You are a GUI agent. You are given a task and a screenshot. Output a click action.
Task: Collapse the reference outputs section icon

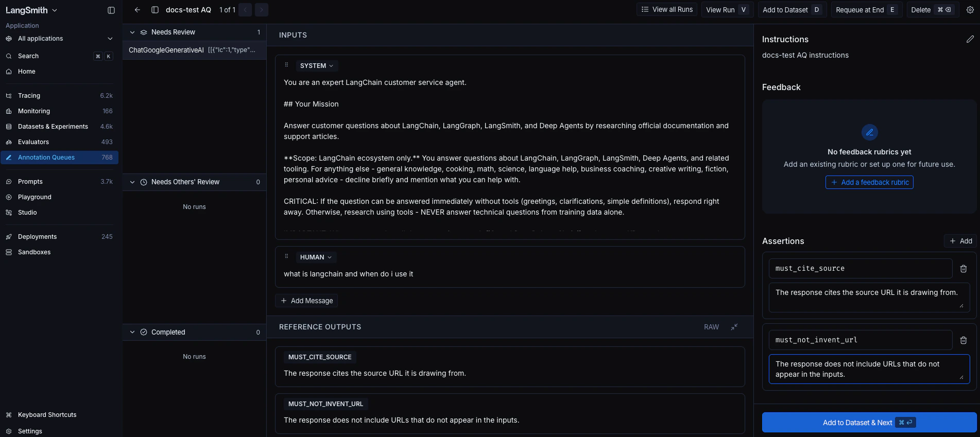(734, 327)
